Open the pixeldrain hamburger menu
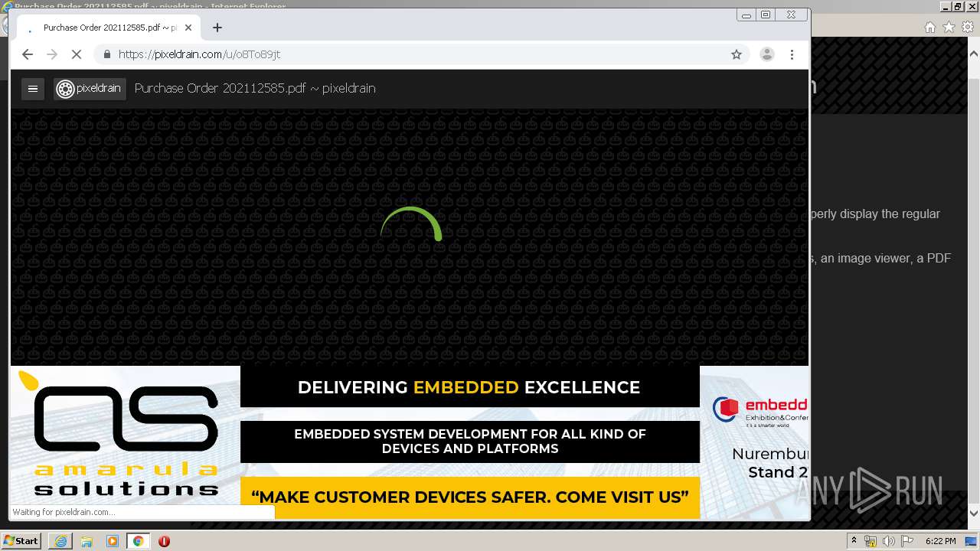The width and height of the screenshot is (980, 551). [x=33, y=89]
